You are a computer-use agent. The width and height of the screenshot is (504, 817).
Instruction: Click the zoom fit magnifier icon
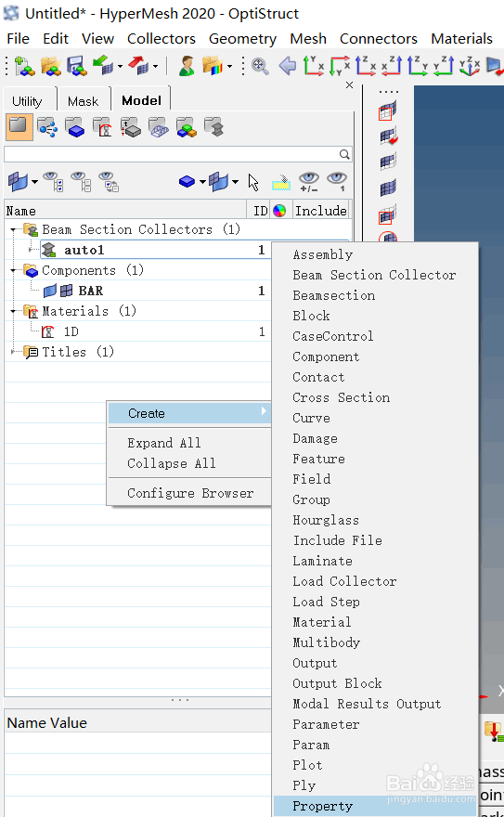tap(260, 66)
